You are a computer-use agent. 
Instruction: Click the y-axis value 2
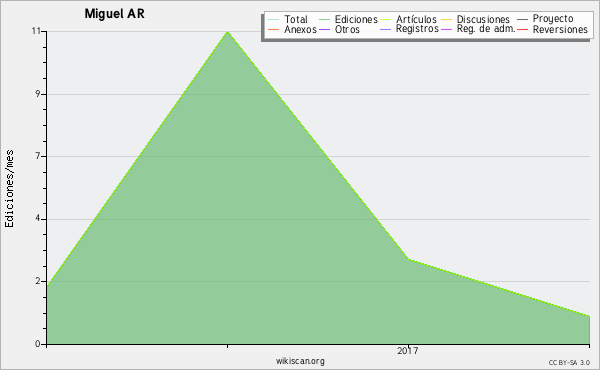pos(38,281)
